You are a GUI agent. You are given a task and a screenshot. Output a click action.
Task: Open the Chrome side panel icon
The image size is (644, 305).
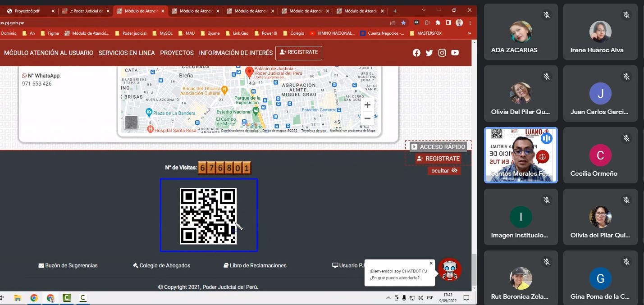pyautogui.click(x=448, y=23)
